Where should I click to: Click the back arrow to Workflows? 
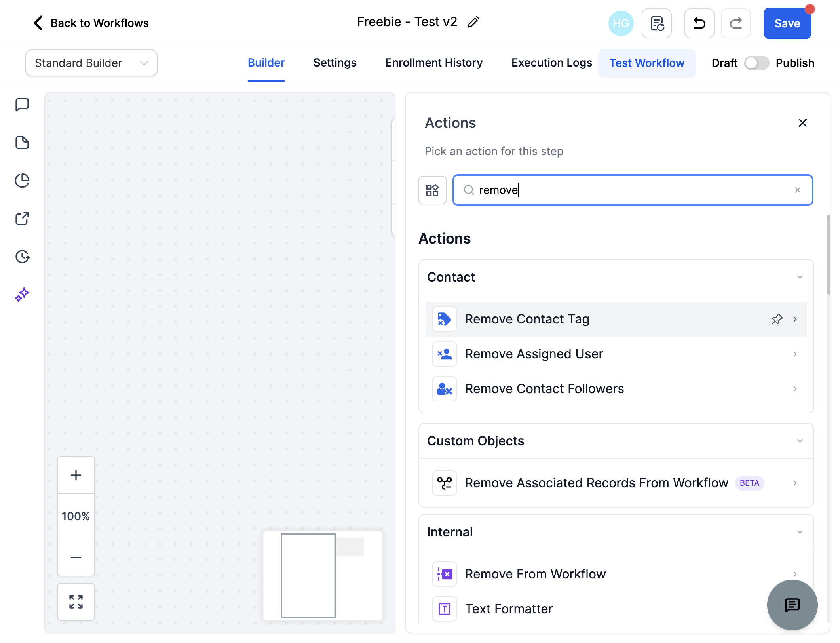tap(38, 23)
